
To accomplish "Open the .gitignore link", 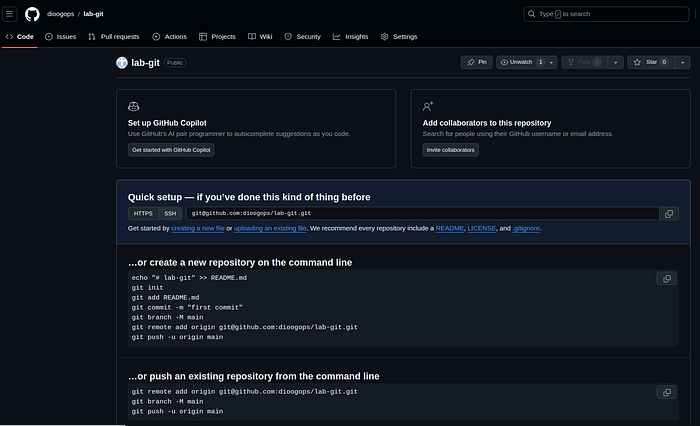I will [526, 228].
